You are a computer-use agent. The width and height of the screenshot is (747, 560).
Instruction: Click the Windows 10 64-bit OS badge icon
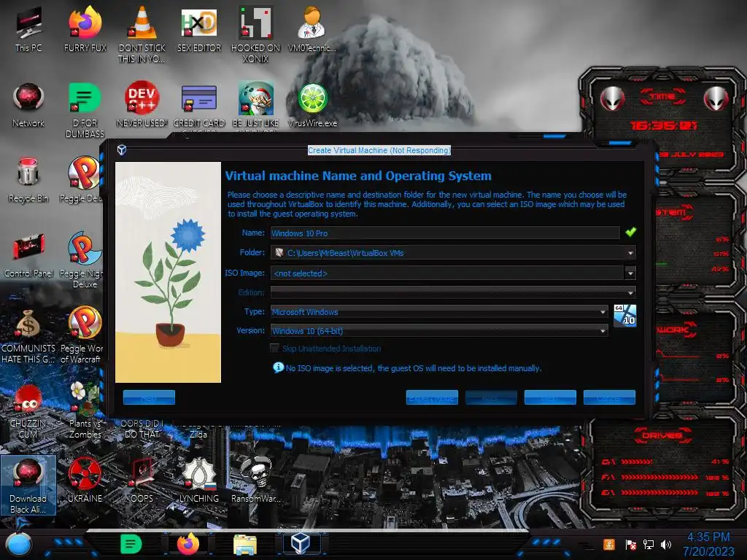(x=624, y=316)
